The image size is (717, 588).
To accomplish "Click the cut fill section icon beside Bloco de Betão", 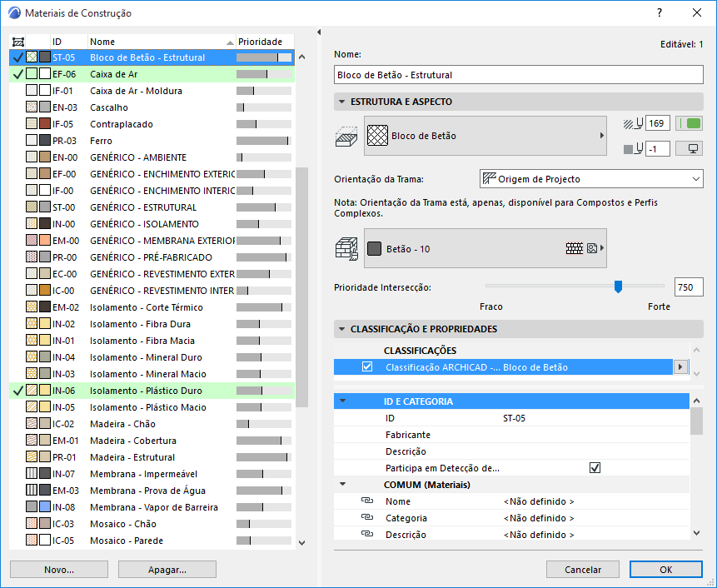I will pyautogui.click(x=346, y=137).
